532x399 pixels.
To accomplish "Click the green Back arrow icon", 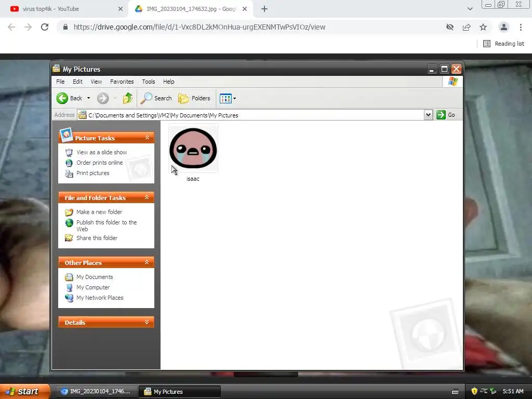I will click(62, 98).
